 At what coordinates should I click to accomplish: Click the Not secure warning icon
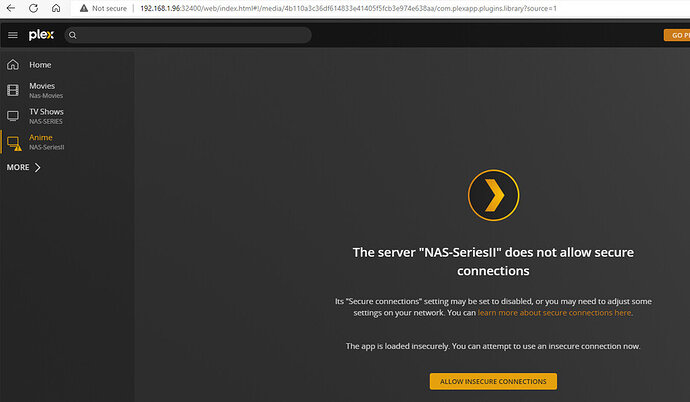pos(84,8)
